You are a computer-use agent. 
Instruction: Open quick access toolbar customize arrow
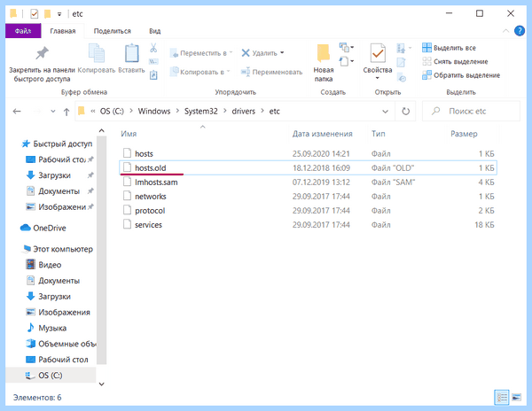point(59,14)
